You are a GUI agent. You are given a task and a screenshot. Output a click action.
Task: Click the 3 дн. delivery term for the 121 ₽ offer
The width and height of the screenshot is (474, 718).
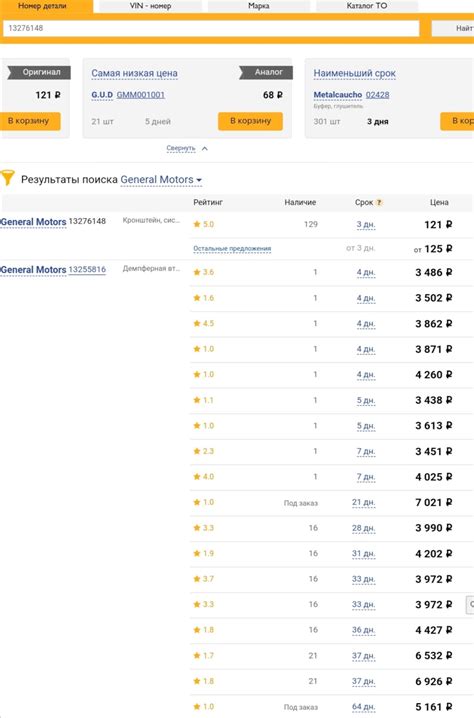(365, 224)
